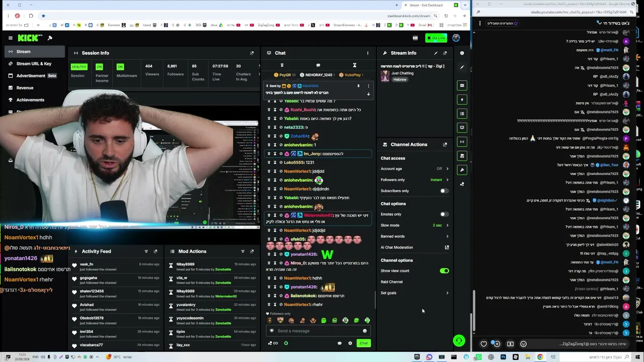Viewport: 644px width, 362px height.
Task: Expand Account age setting
Action: [x=447, y=169]
